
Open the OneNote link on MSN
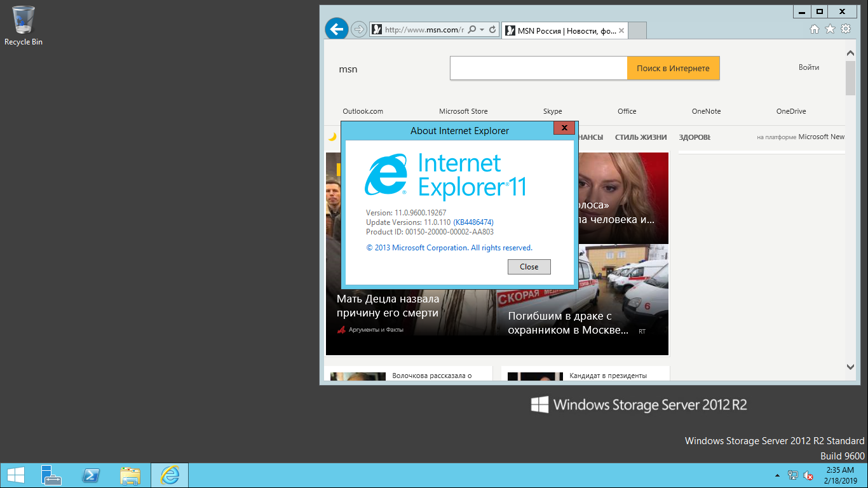[x=706, y=111]
